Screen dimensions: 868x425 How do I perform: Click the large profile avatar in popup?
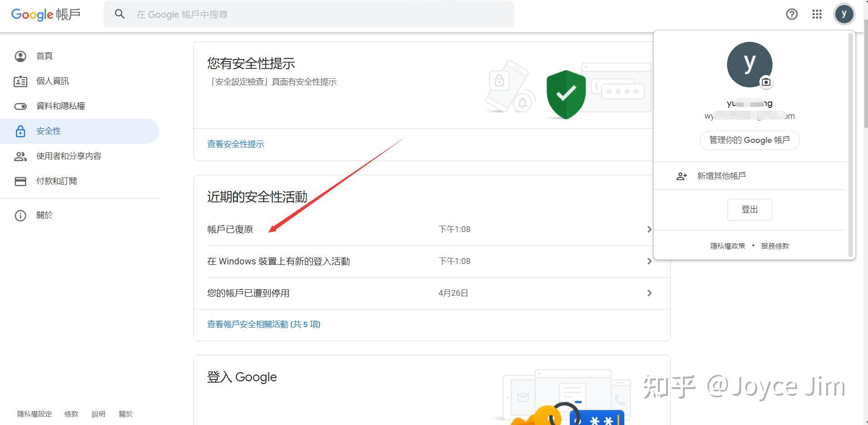click(749, 65)
